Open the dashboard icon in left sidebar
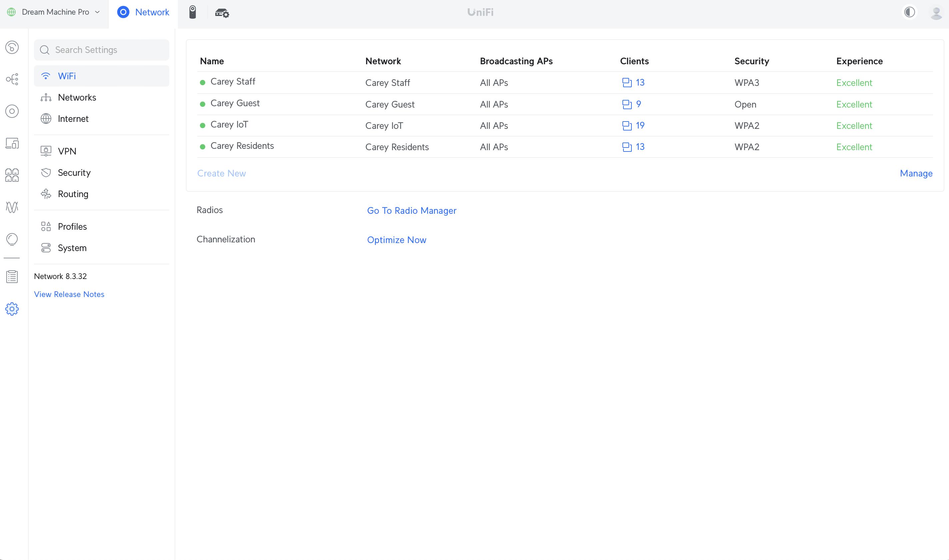This screenshot has height=560, width=949. pyautogui.click(x=12, y=48)
